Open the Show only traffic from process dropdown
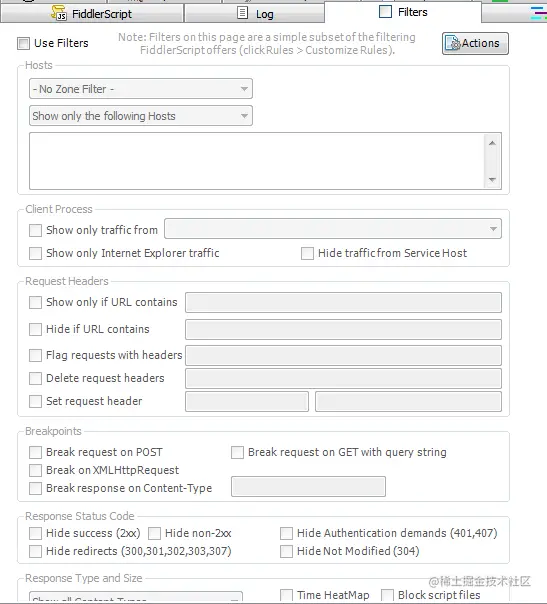This screenshot has width=547, height=604. (x=333, y=229)
